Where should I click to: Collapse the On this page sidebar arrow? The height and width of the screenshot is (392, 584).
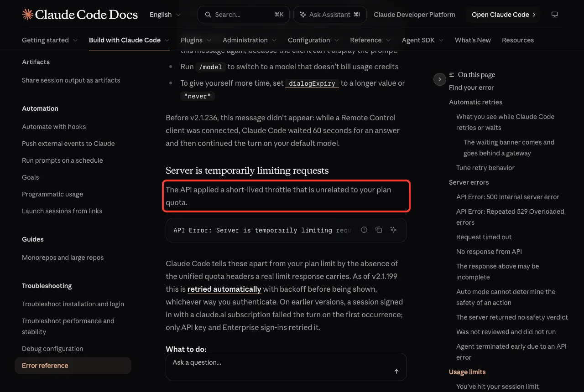tap(439, 79)
